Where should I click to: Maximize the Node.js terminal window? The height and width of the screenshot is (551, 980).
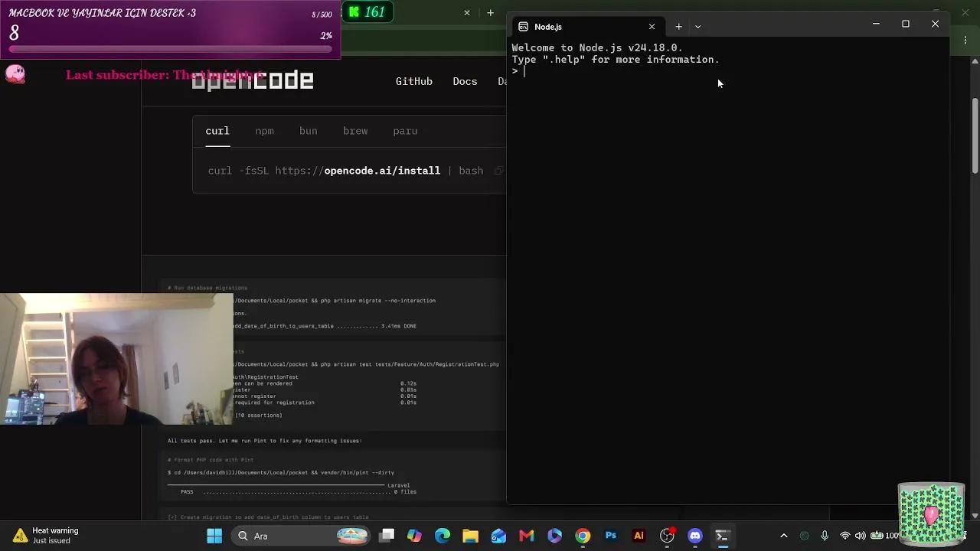click(x=906, y=24)
